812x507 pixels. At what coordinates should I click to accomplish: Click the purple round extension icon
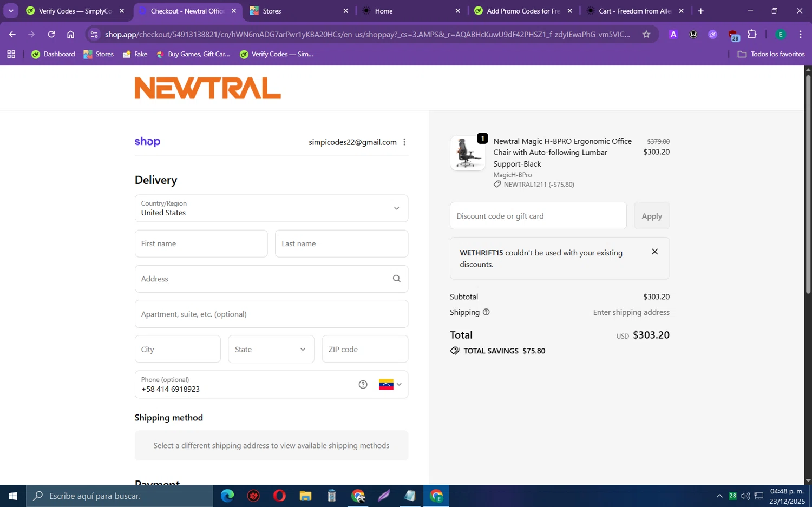(713, 34)
